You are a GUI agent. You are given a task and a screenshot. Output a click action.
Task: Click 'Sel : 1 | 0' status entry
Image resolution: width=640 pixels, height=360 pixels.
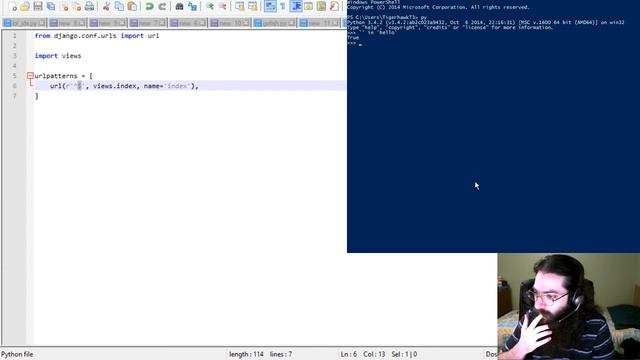tap(404, 354)
